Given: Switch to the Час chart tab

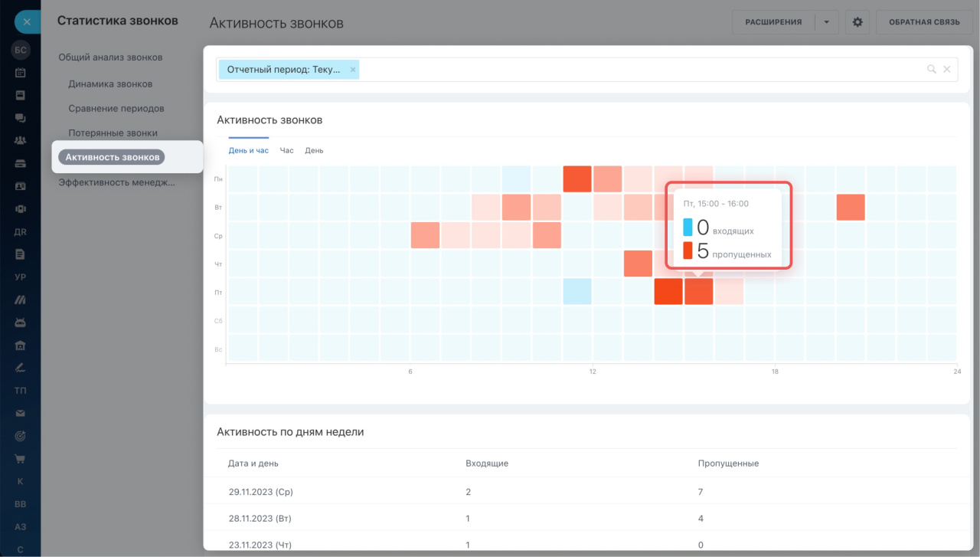Looking at the screenshot, I should (287, 150).
